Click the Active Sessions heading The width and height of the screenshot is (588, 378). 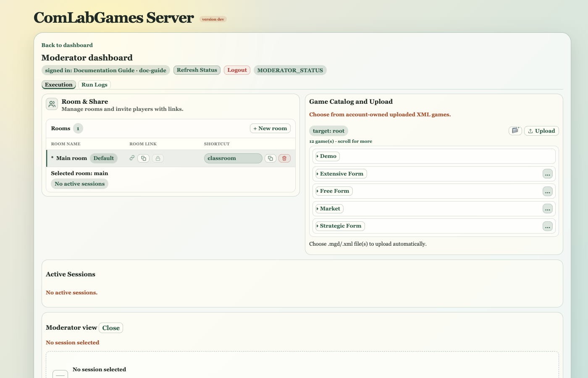(x=71, y=274)
